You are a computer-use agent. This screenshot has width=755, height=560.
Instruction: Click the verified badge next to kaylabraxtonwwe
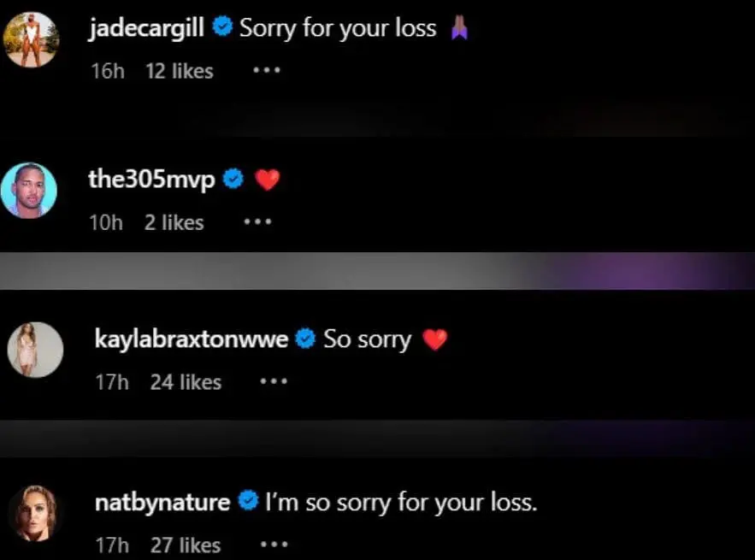(x=305, y=339)
